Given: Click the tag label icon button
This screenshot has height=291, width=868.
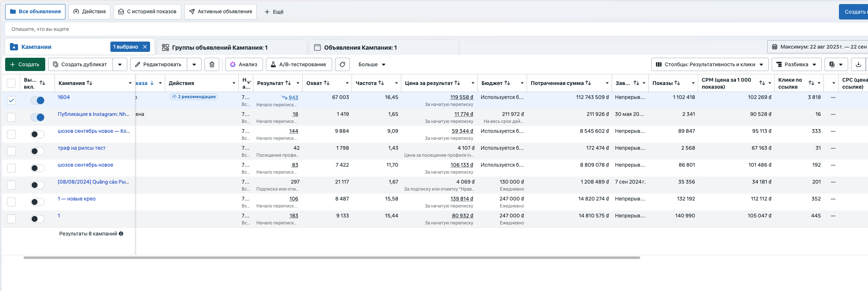Looking at the screenshot, I should [x=342, y=64].
